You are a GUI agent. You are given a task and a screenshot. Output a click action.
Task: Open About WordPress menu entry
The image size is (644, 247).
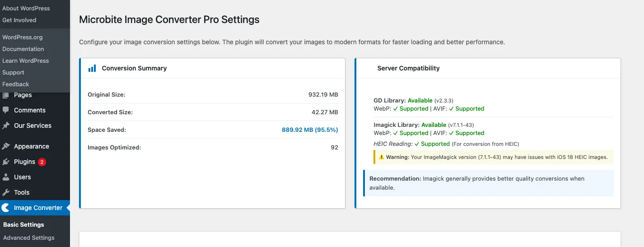point(26,8)
